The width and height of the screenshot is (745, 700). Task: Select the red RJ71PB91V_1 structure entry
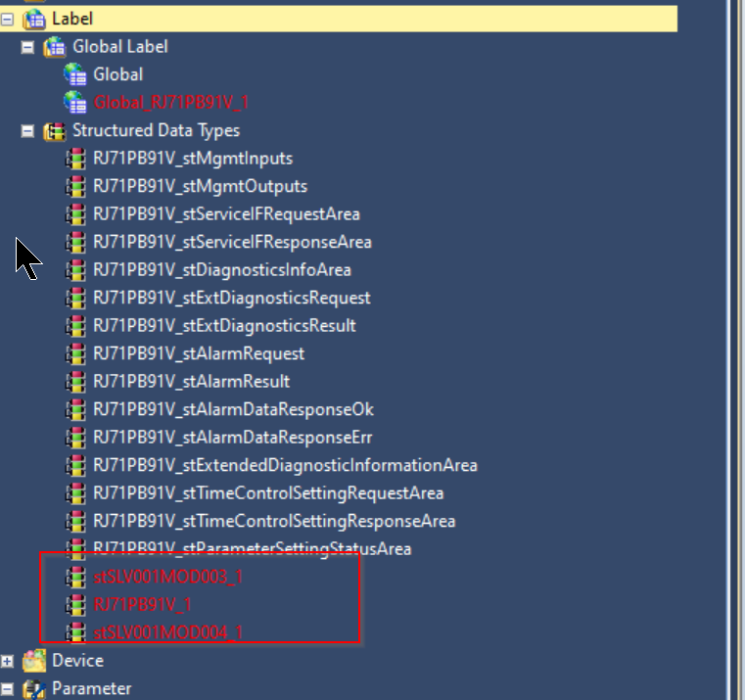click(x=142, y=605)
